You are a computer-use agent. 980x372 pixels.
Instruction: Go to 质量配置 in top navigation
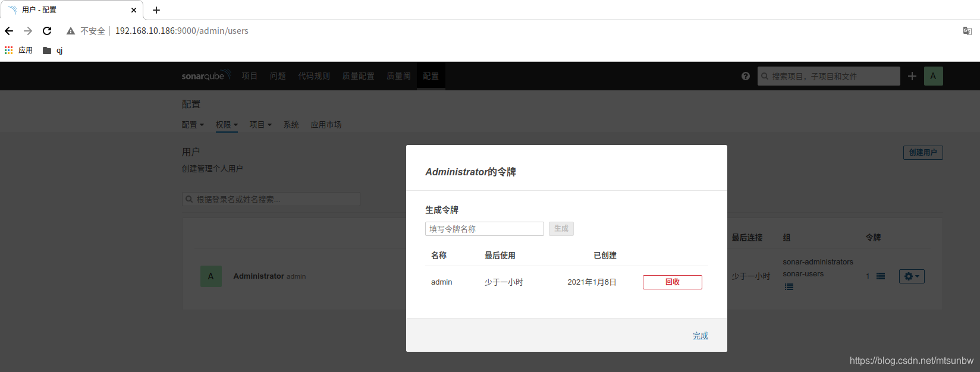click(359, 76)
